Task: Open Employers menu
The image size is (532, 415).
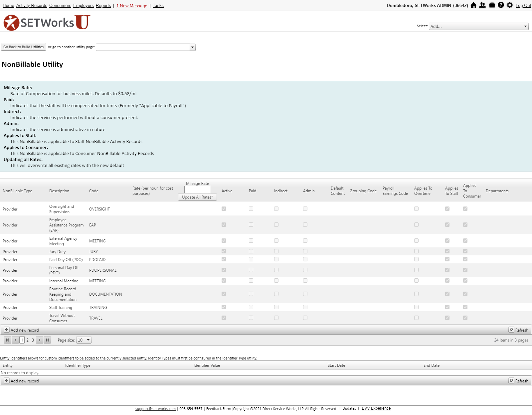Action: click(84, 6)
